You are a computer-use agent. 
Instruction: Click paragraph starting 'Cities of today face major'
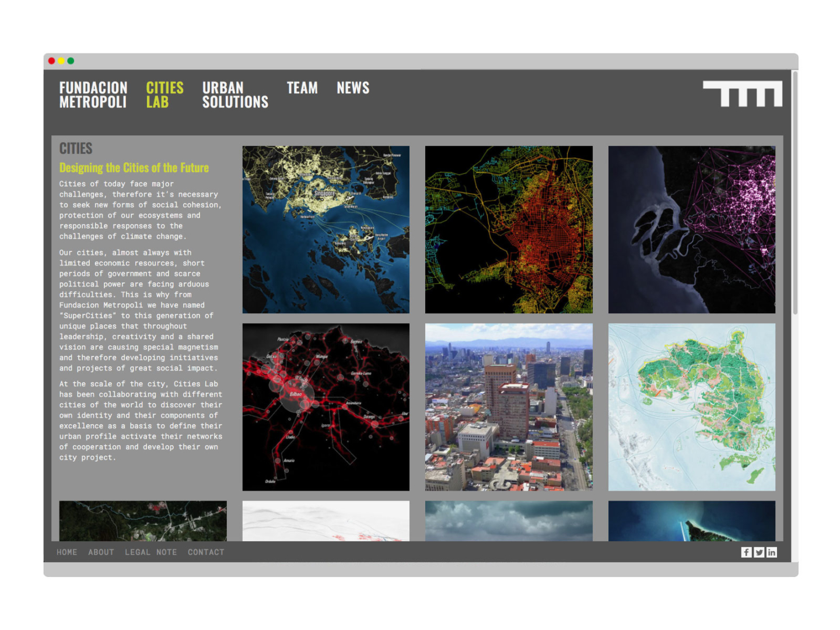(141, 210)
